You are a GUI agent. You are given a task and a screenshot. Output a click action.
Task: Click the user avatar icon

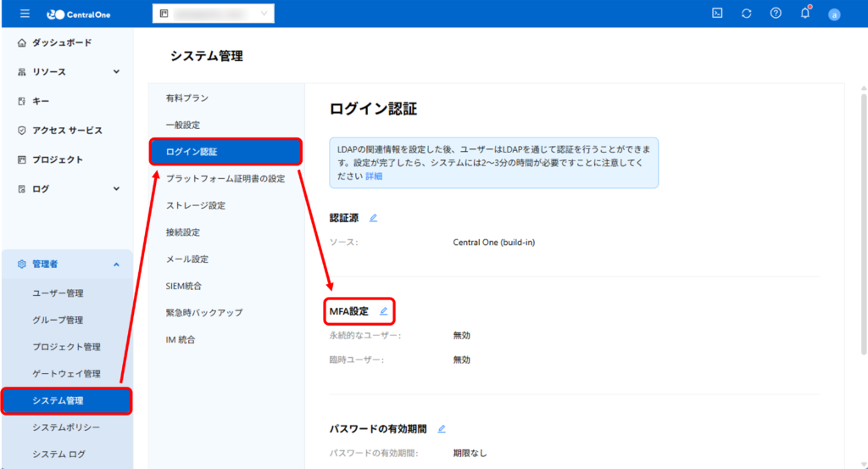[x=834, y=14]
